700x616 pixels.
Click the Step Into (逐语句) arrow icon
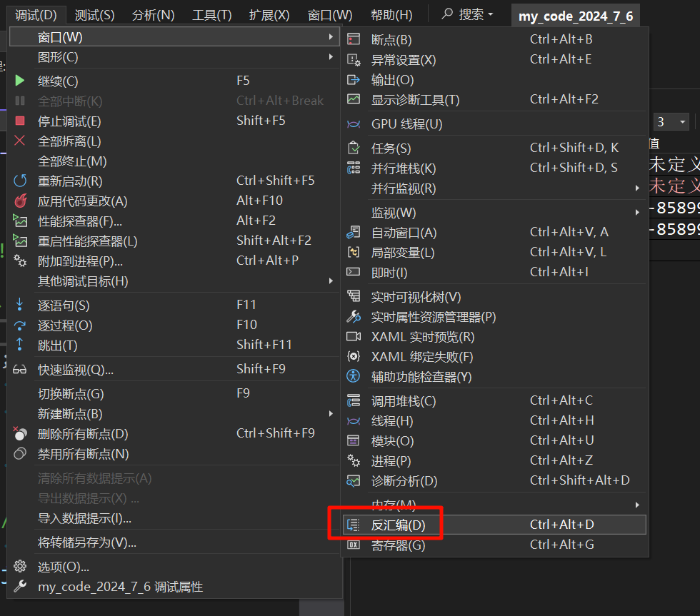[20, 306]
